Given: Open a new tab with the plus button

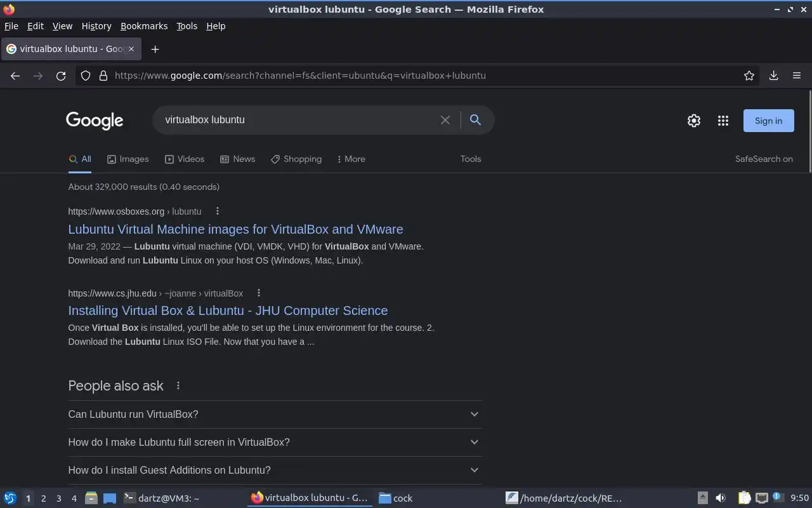Looking at the screenshot, I should (x=155, y=49).
